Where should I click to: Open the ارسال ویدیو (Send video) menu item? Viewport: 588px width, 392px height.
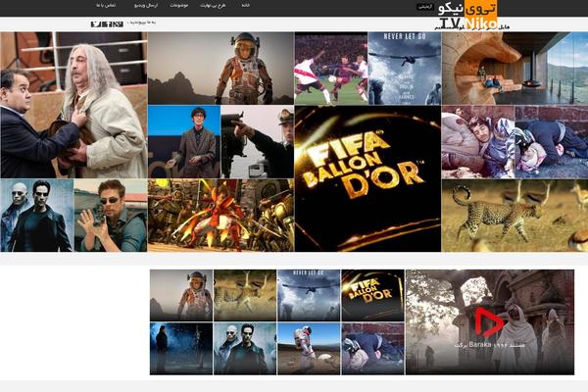click(146, 5)
